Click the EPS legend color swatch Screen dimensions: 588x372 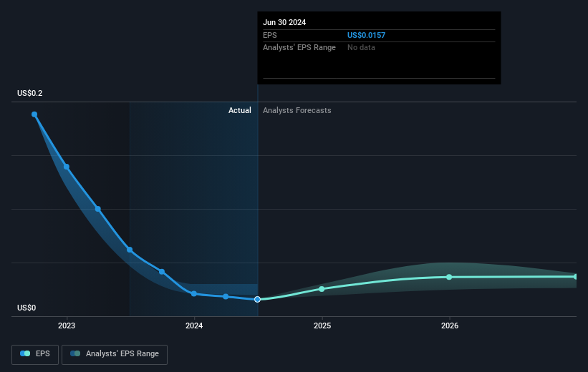point(25,353)
